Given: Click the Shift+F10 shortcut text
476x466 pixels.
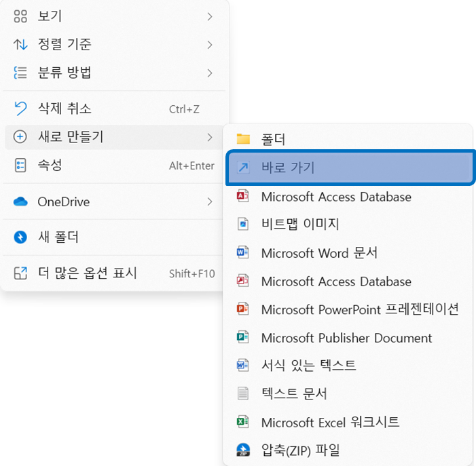Looking at the screenshot, I should (192, 274).
